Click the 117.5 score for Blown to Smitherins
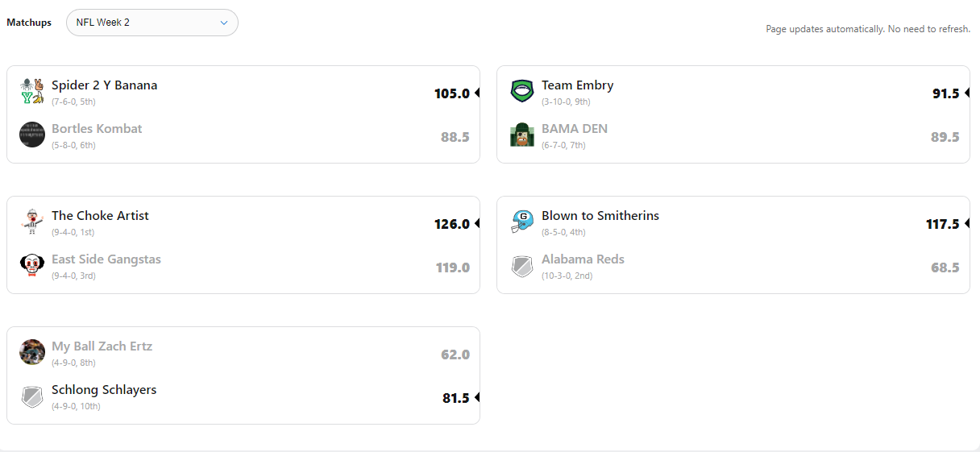Viewport: 980px width, 452px height. click(942, 224)
